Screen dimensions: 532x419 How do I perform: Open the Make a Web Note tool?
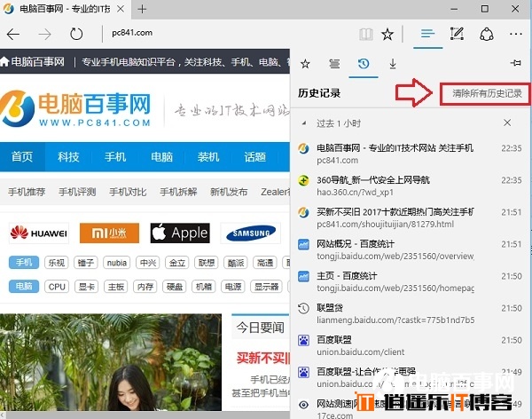[x=457, y=34]
